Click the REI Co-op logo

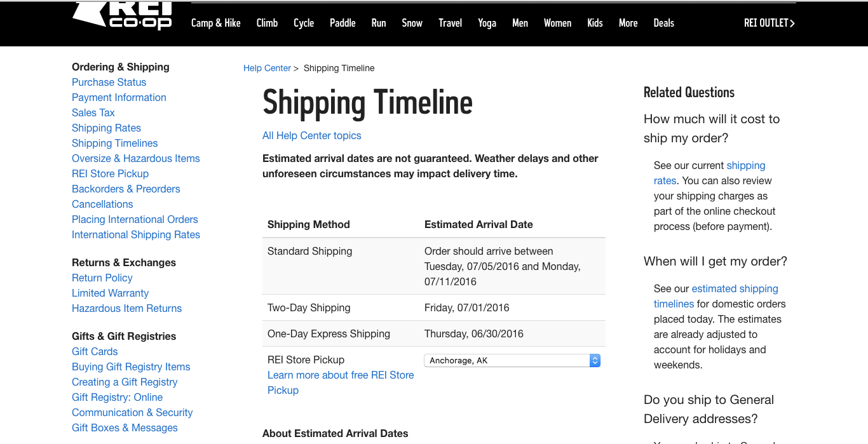tap(123, 15)
